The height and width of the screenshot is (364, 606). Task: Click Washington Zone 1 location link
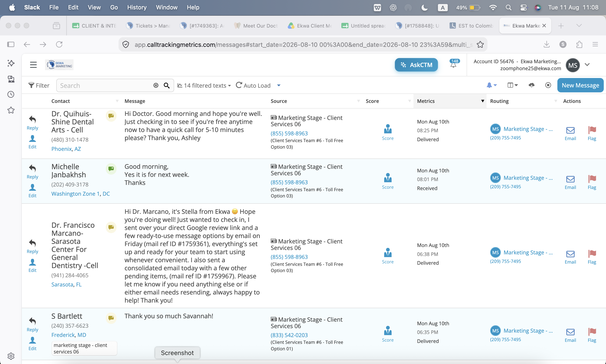point(76,194)
